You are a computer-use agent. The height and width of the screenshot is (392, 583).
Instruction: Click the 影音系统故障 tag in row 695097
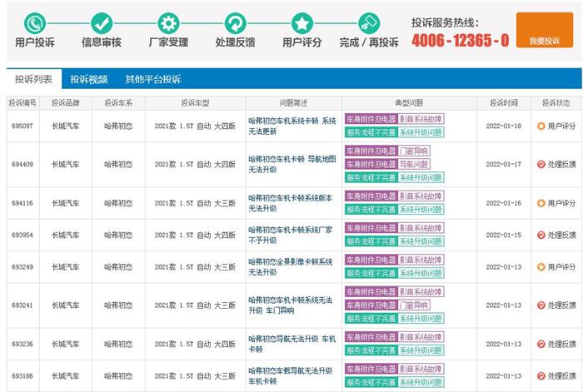(421, 119)
